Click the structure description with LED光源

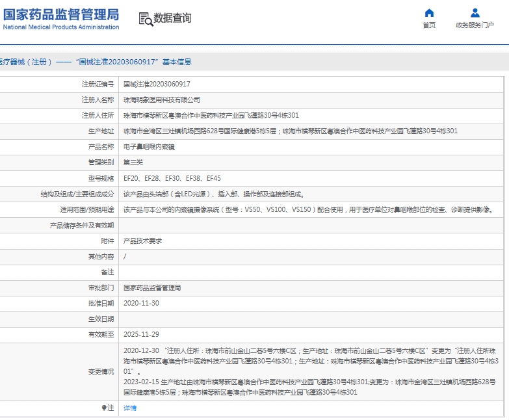coord(214,194)
